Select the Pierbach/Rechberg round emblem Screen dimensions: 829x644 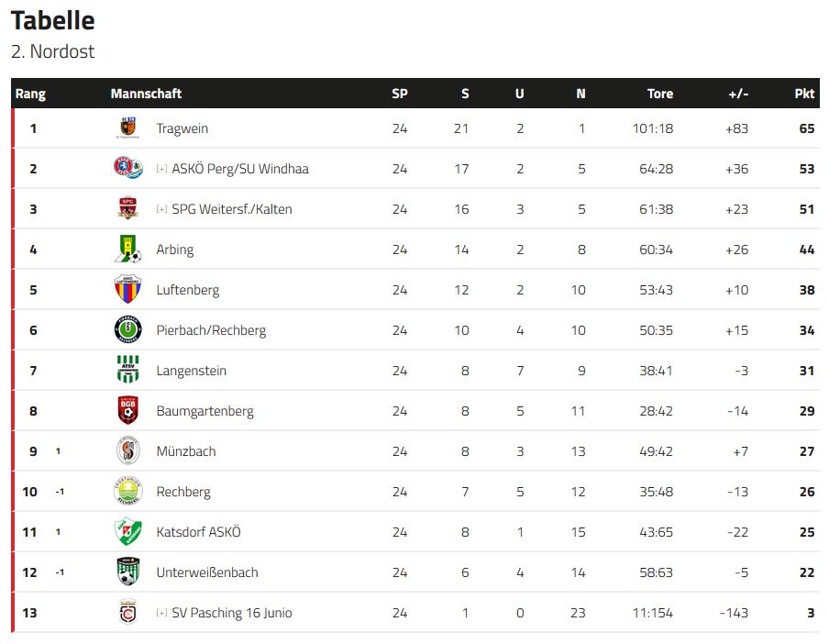coord(128,330)
